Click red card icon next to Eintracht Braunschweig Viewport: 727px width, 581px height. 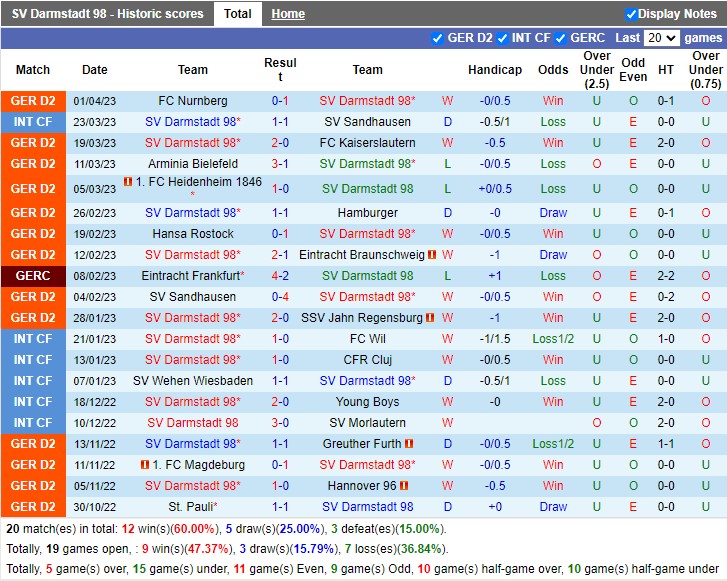[432, 255]
